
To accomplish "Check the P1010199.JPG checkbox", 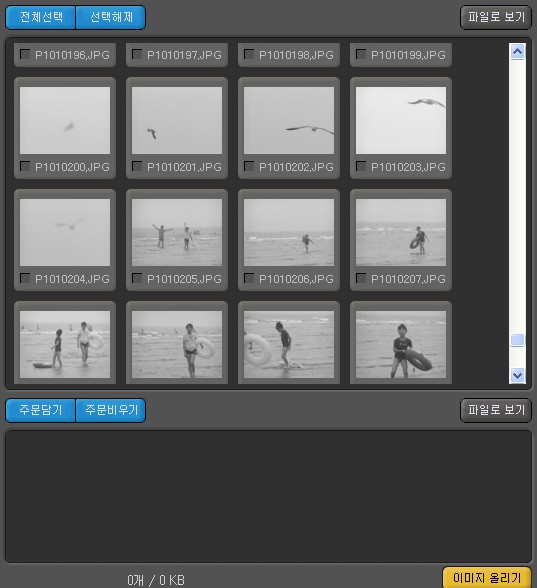I will pyautogui.click(x=361, y=54).
